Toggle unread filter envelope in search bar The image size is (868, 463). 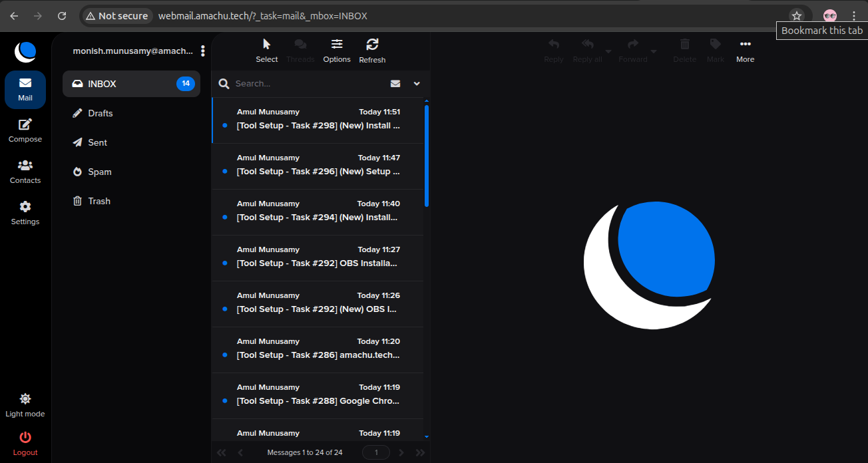tap(395, 84)
